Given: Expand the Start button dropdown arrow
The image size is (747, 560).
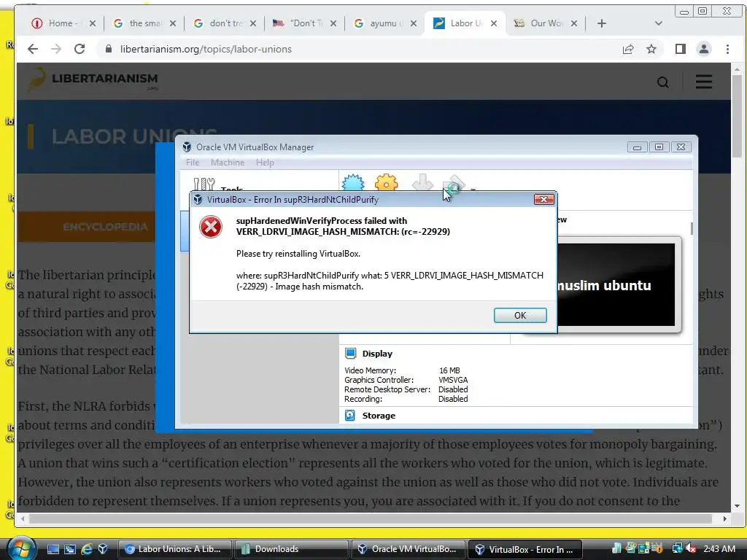Looking at the screenshot, I should [473, 189].
